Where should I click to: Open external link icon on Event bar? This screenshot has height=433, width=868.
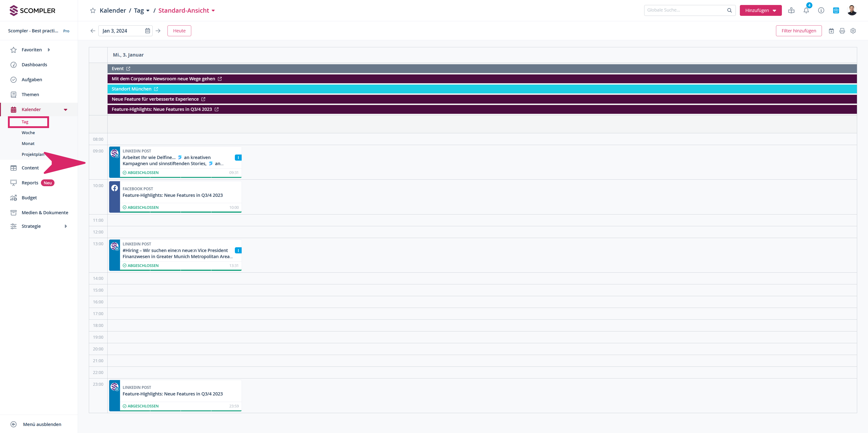tap(128, 69)
